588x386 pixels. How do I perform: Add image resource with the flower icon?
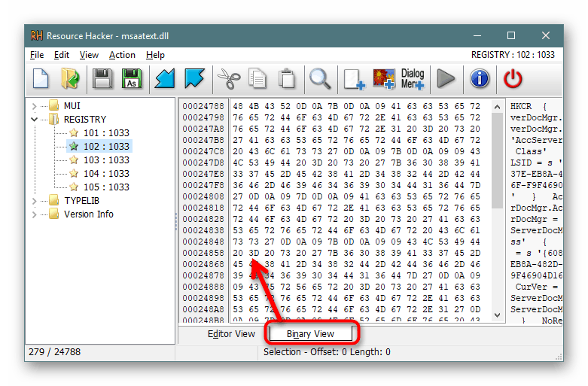click(384, 79)
